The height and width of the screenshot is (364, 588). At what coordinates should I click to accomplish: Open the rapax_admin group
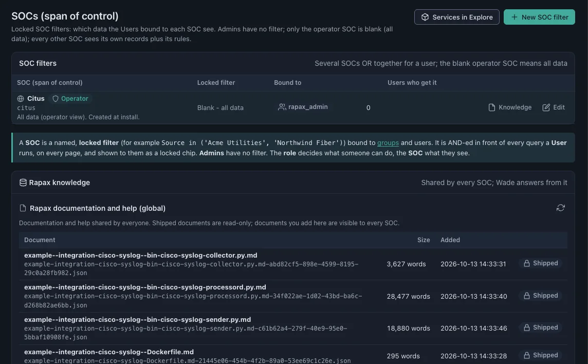pyautogui.click(x=303, y=107)
